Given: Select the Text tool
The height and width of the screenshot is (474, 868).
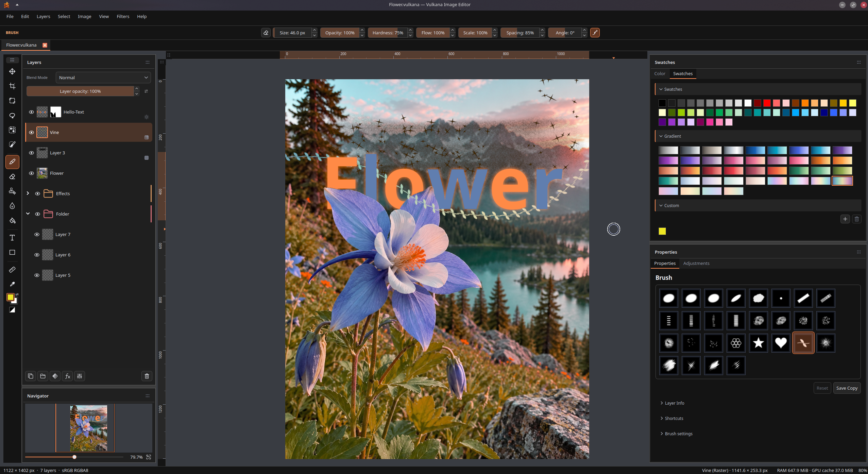Looking at the screenshot, I should (12, 238).
